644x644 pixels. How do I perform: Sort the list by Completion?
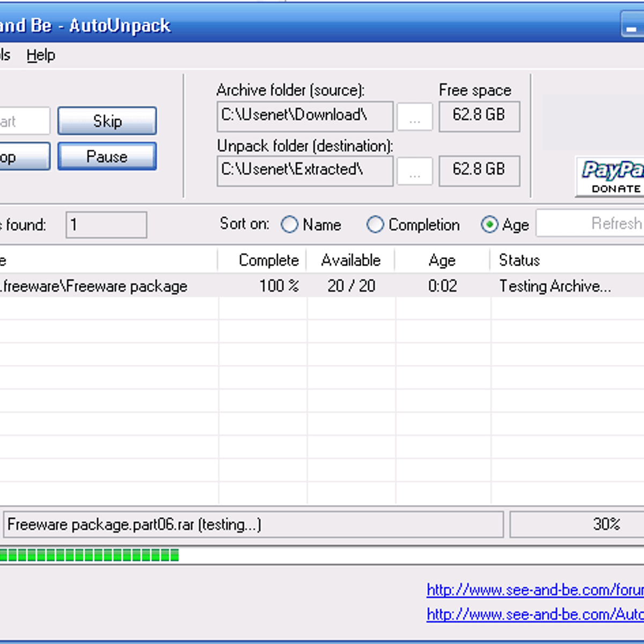tap(375, 224)
